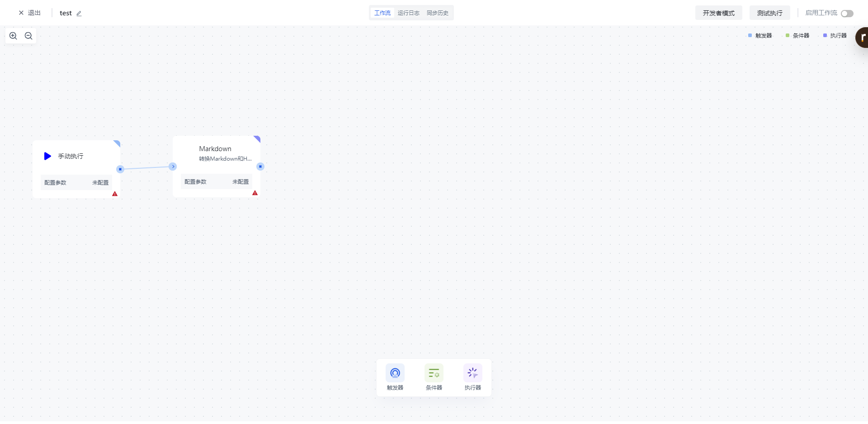Select the 工作流 tab
Image resolution: width=868 pixels, height=424 pixels.
click(382, 13)
